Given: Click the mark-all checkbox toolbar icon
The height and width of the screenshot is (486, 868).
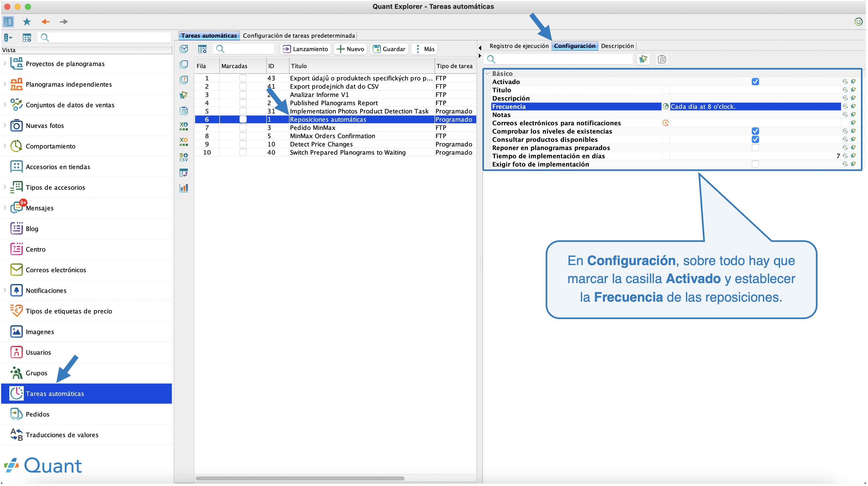Looking at the screenshot, I should pos(184,49).
